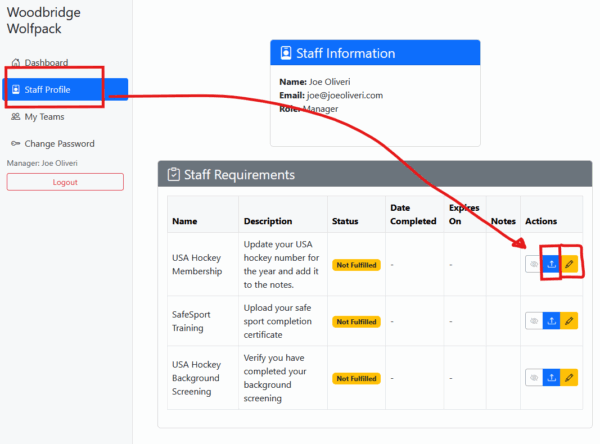Image resolution: width=600 pixels, height=444 pixels.
Task: Click the Staff Requirements clipboard icon
Action: click(x=173, y=175)
